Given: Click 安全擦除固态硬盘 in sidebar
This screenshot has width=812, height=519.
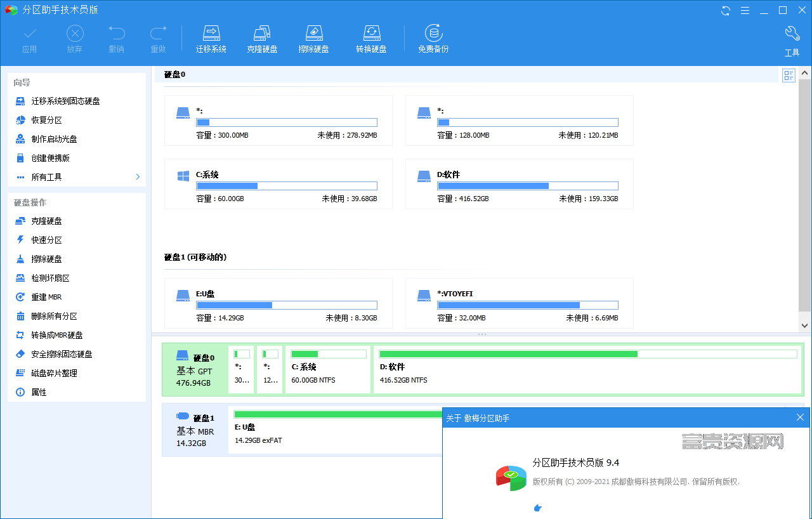Looking at the screenshot, I should (x=62, y=354).
